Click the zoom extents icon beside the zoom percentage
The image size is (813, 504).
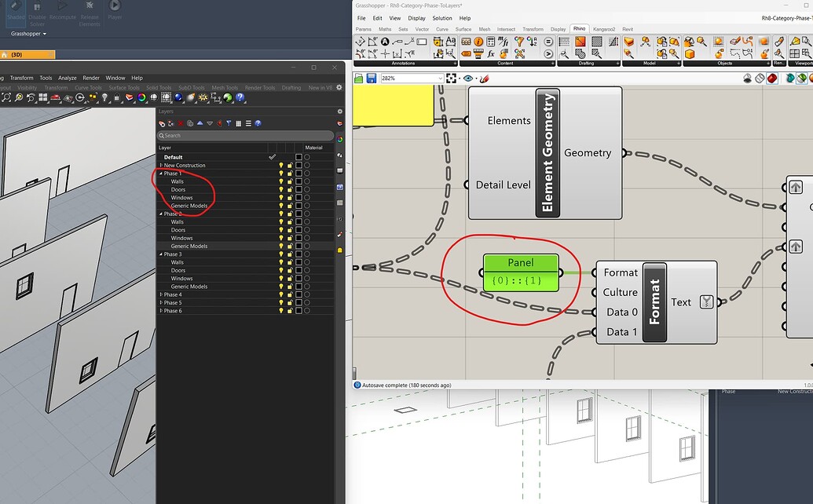pos(451,78)
